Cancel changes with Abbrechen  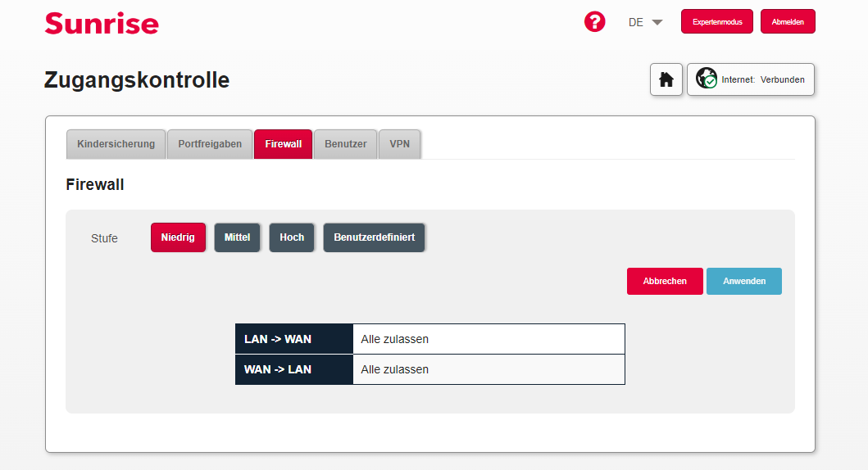(x=665, y=281)
